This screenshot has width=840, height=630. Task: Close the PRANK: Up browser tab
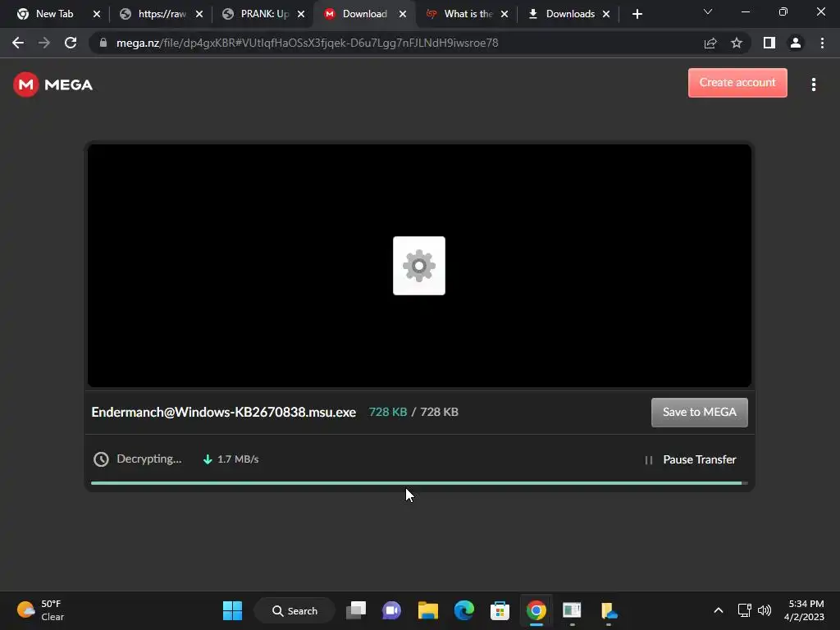tap(301, 14)
